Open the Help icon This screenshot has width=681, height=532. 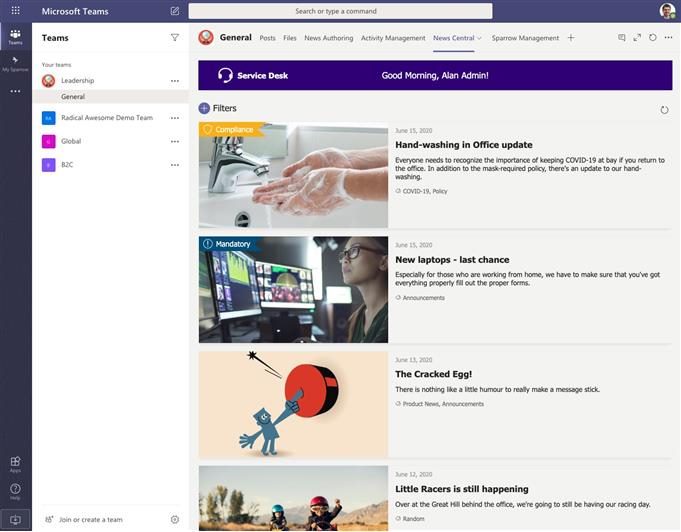click(x=15, y=491)
